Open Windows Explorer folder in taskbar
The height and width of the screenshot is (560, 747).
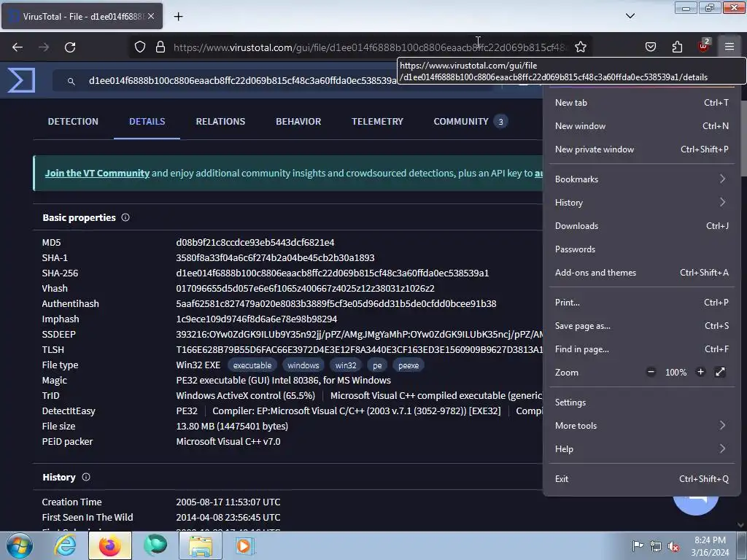point(201,545)
